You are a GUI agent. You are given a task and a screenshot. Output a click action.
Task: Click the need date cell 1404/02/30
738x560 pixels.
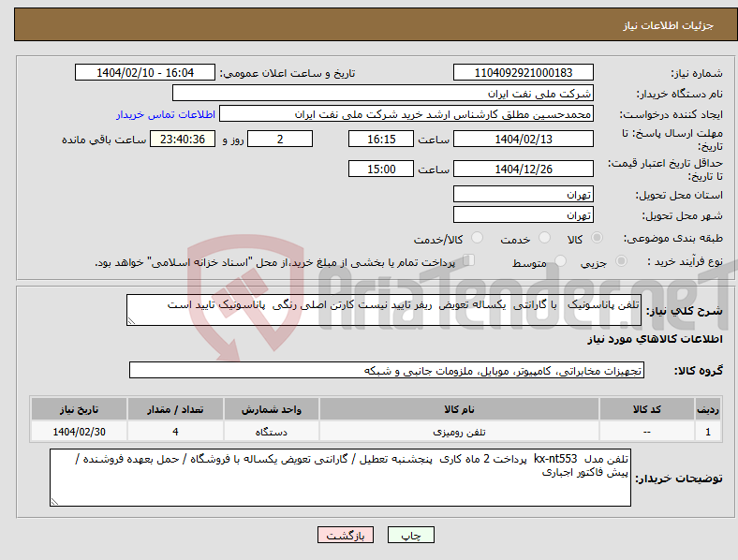coord(79,432)
